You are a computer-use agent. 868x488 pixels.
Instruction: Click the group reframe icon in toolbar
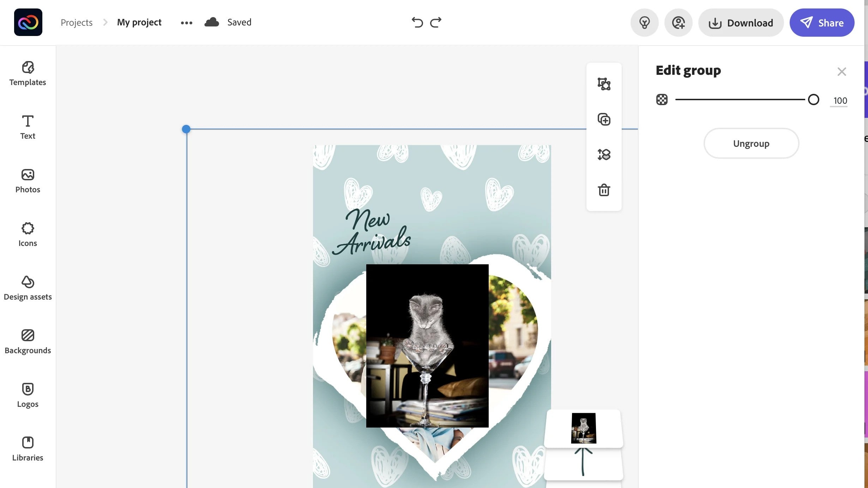(604, 84)
